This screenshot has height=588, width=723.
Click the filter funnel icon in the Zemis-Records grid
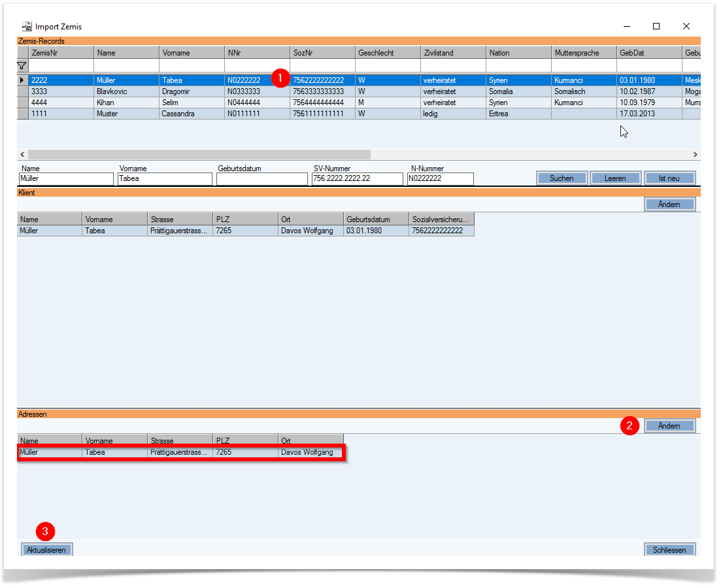tap(22, 66)
